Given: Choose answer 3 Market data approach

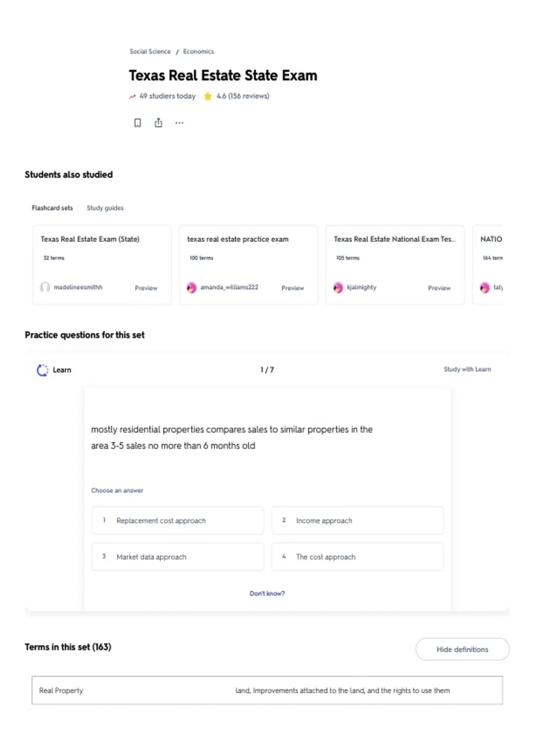Looking at the screenshot, I should 178,557.
